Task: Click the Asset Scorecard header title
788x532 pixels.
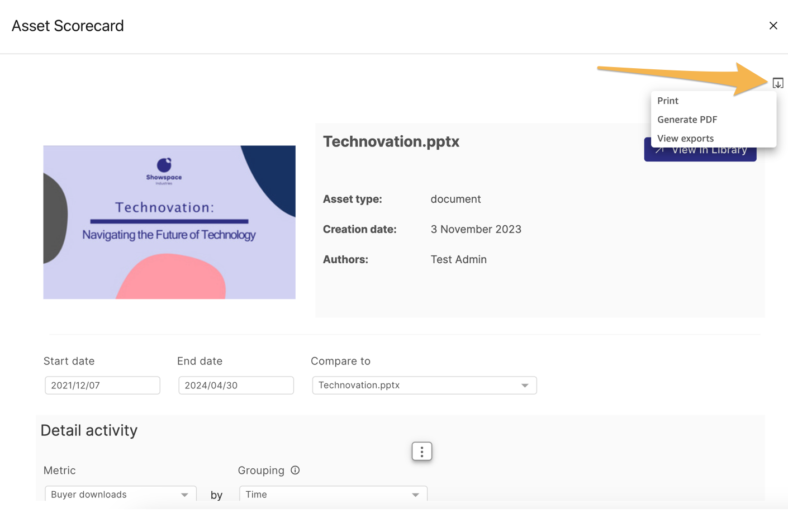Action: coord(68,26)
